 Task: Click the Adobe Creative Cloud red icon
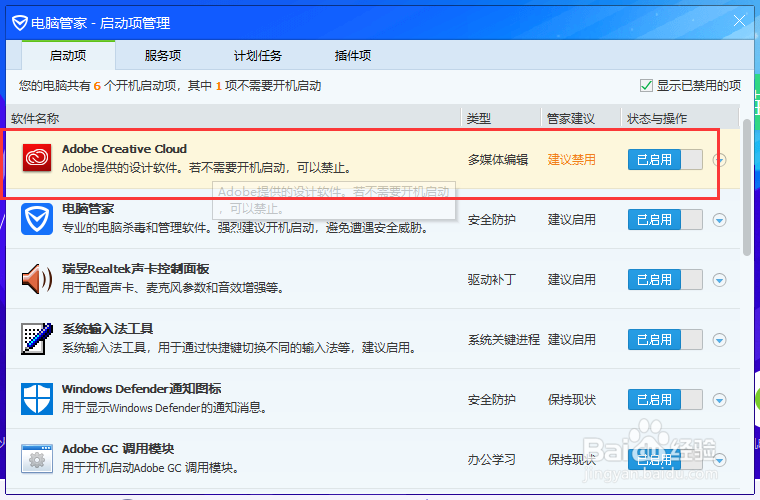(37, 158)
